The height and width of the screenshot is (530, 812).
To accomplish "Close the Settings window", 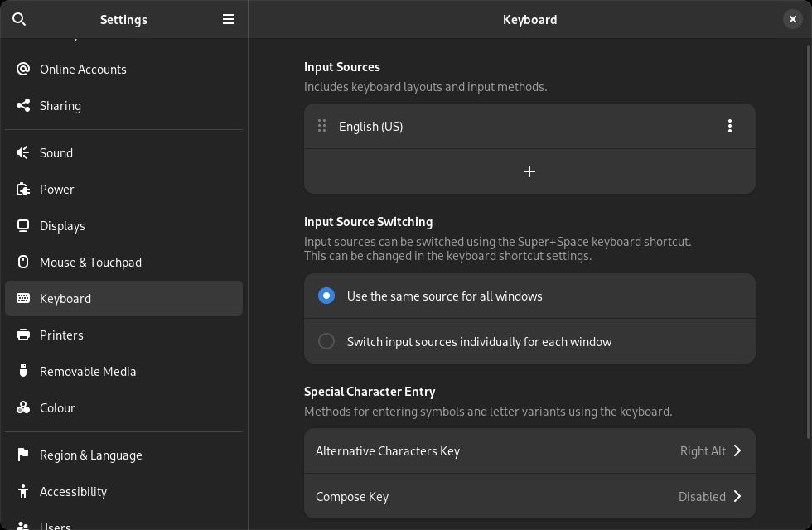I will (792, 19).
